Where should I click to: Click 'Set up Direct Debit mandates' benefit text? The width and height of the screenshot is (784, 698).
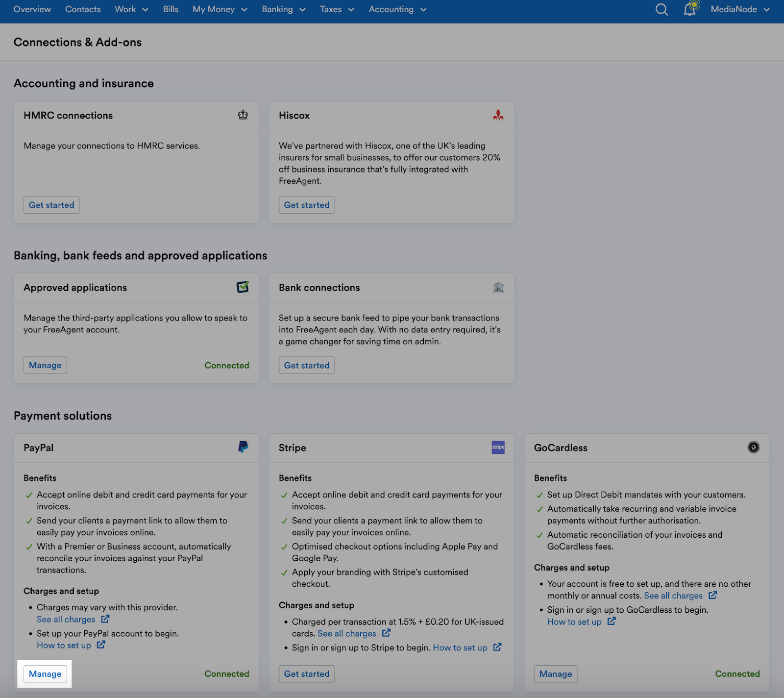[x=646, y=495]
